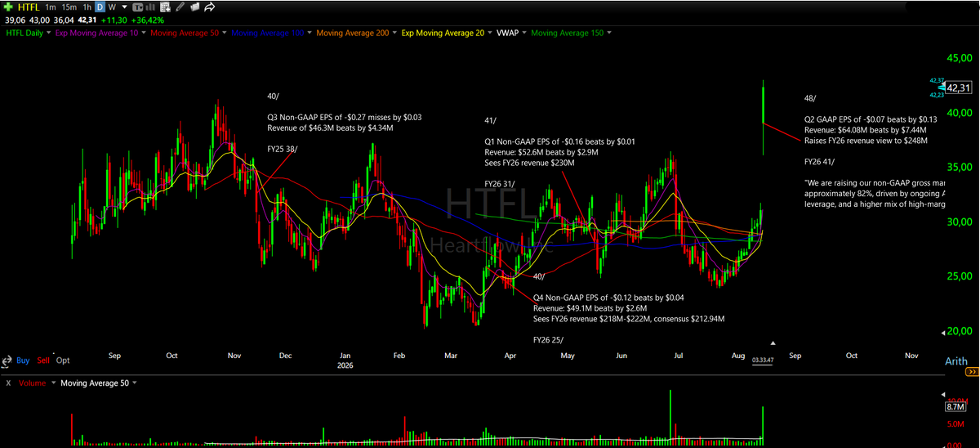
Task: Expand the timeframe dropdown arrow after W
Action: tap(124, 7)
